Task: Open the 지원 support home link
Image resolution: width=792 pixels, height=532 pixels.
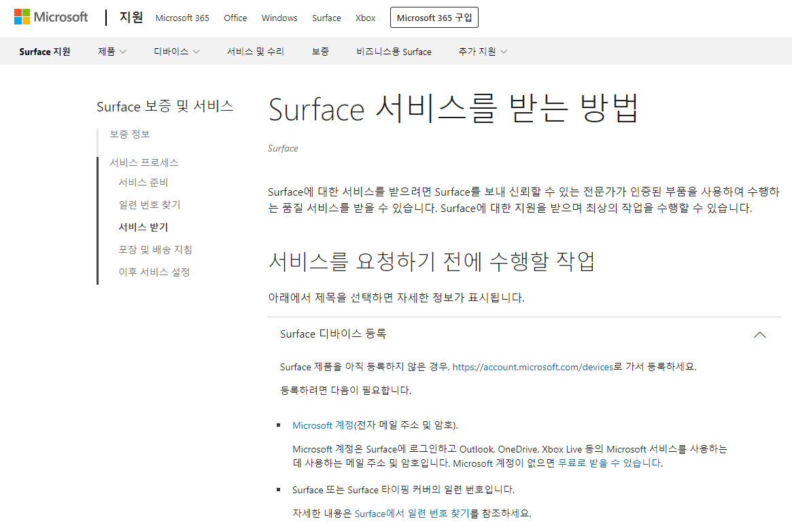Action: (131, 17)
